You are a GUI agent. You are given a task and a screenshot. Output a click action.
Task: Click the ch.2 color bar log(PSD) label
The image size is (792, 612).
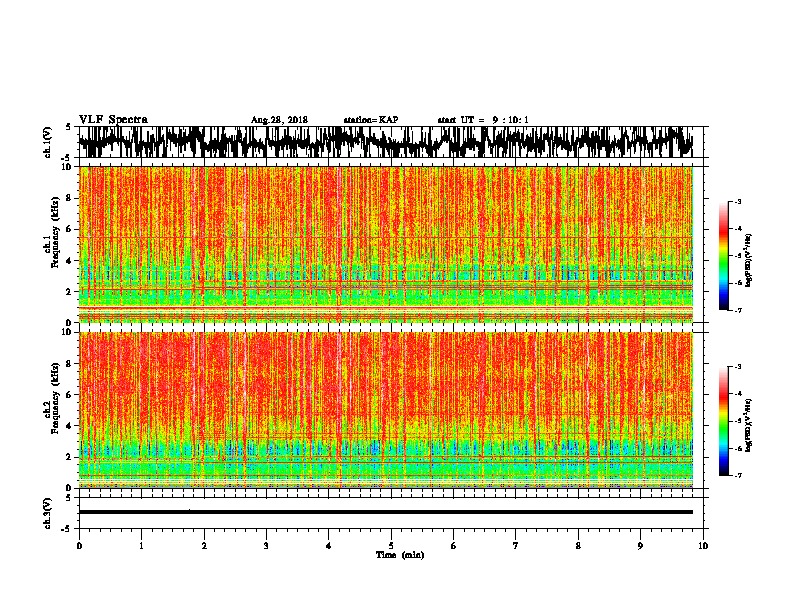749,426
